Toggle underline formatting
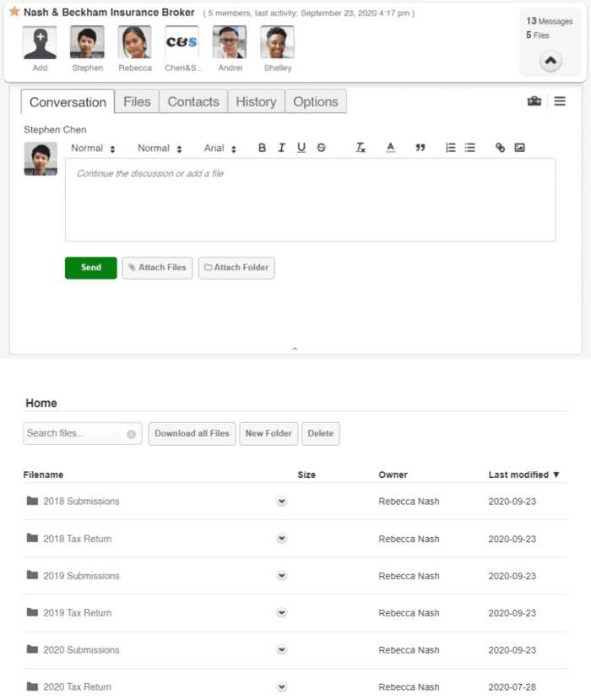The width and height of the screenshot is (591, 700). (301, 148)
